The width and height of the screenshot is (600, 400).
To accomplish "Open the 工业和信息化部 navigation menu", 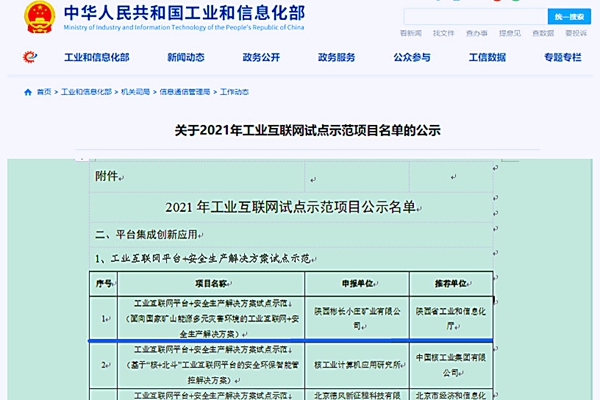I will coord(97,57).
